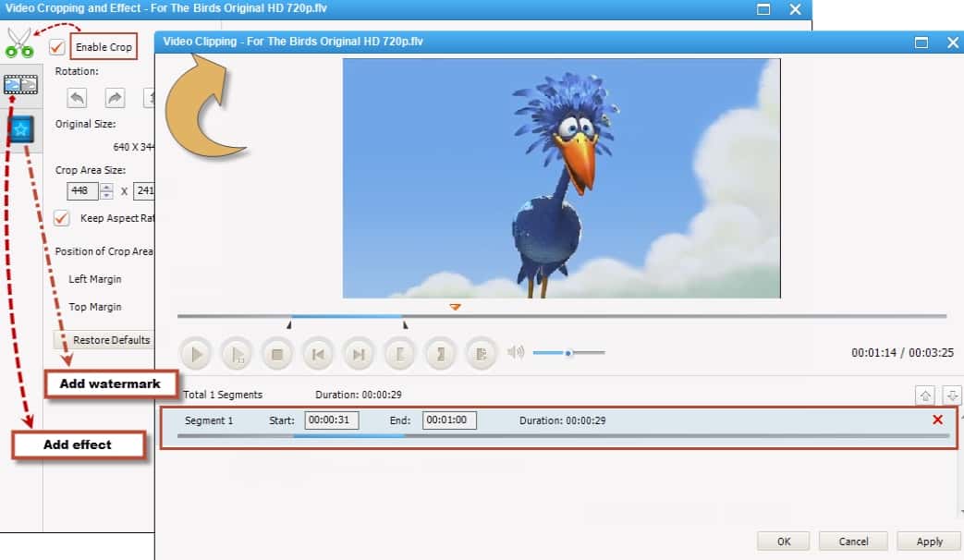Click the play segment button
Screen dimensions: 964x560
(237, 354)
